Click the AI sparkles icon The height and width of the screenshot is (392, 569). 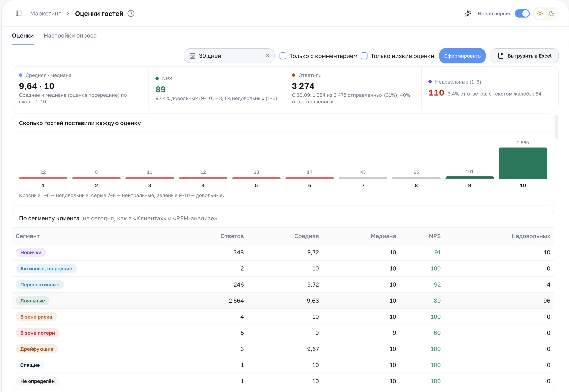(468, 13)
